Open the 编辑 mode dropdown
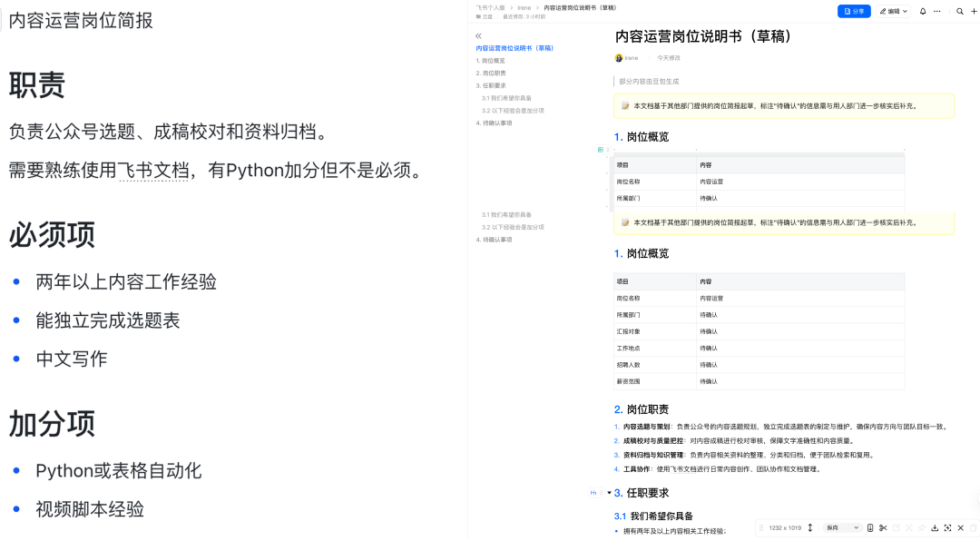 pos(894,11)
